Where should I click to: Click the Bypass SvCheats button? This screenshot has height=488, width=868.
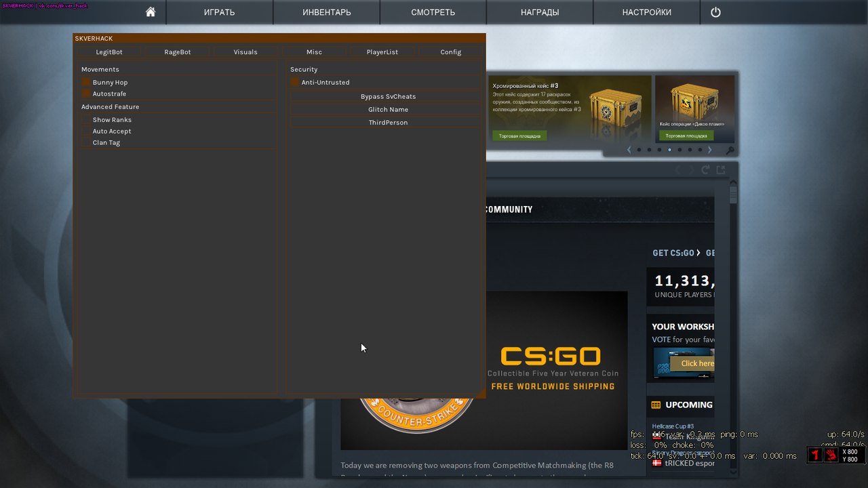[388, 96]
